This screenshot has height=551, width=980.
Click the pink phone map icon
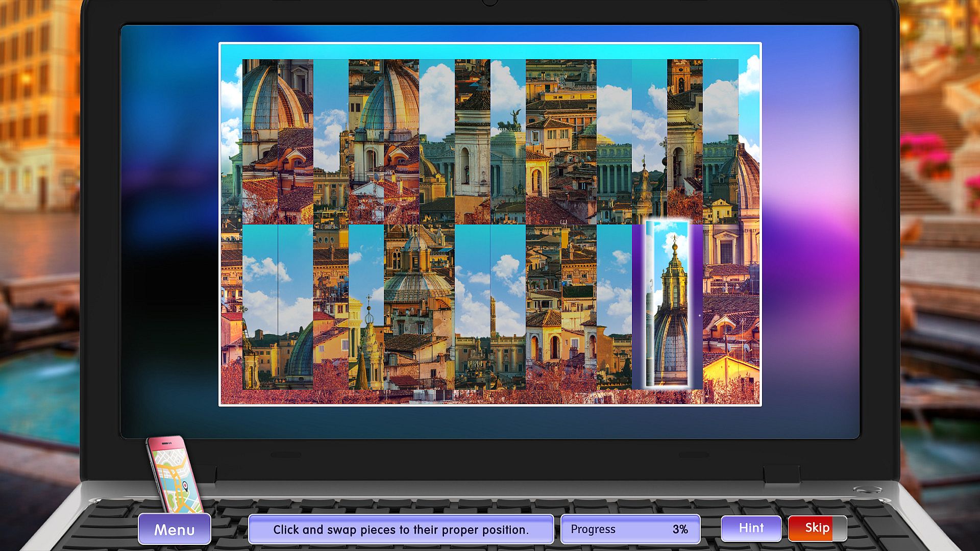tap(174, 474)
